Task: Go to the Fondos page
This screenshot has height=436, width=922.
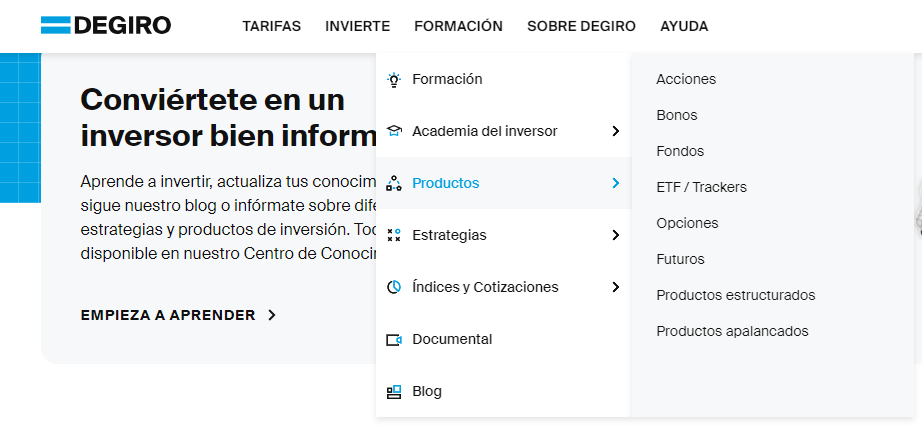Action: (680, 151)
